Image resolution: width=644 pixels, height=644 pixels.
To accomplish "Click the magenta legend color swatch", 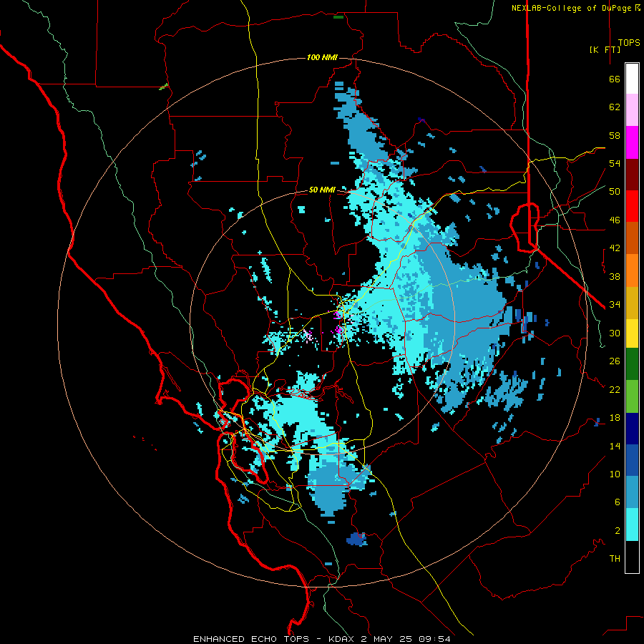I will 632,142.
